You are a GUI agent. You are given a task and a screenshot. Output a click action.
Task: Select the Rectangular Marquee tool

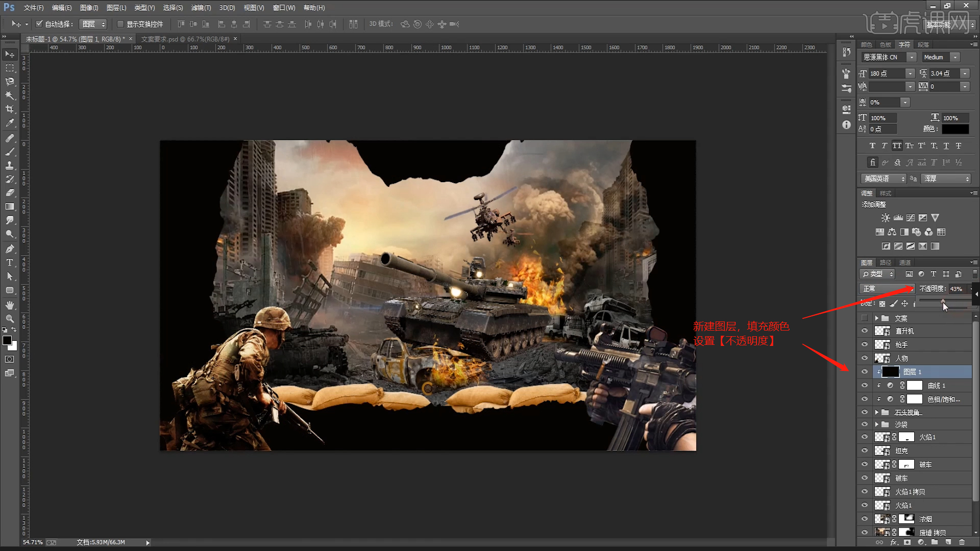10,68
